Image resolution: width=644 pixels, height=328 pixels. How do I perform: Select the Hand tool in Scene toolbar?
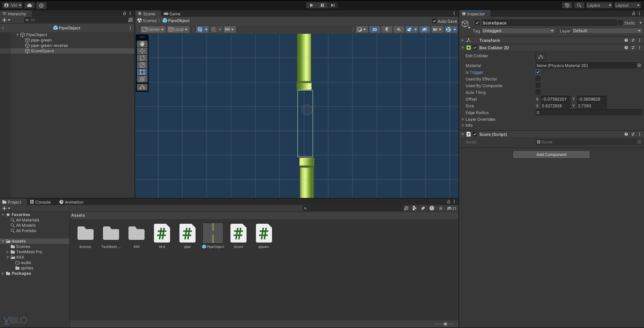[142, 44]
